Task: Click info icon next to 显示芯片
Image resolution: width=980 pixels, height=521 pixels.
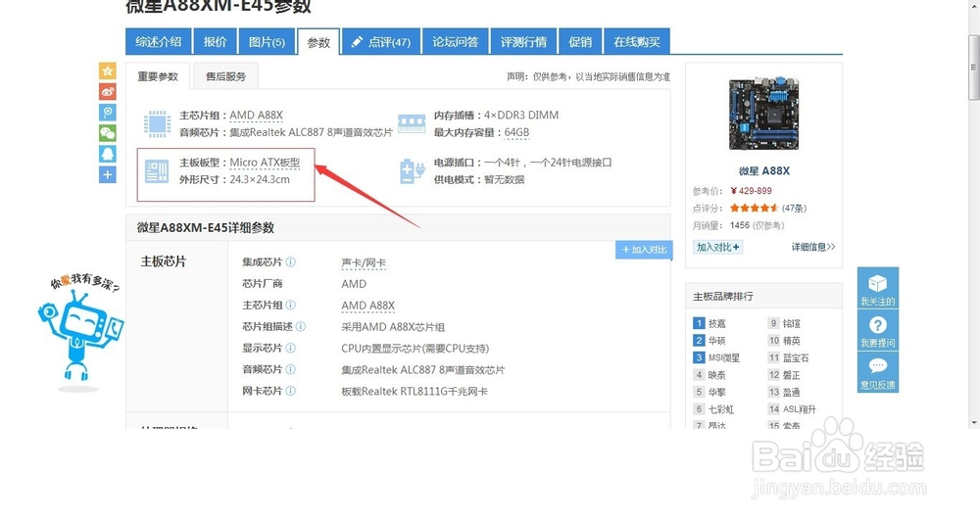Action: 291,348
